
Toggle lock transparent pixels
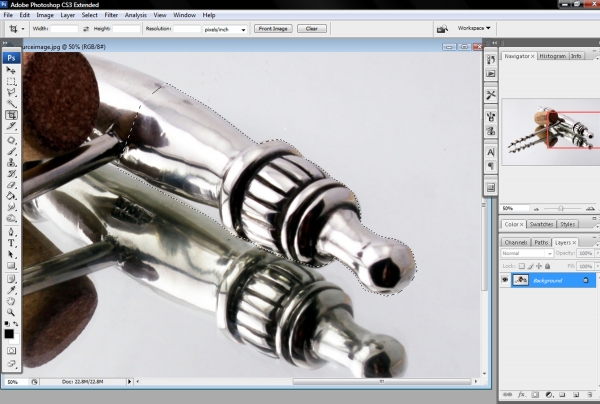click(522, 266)
